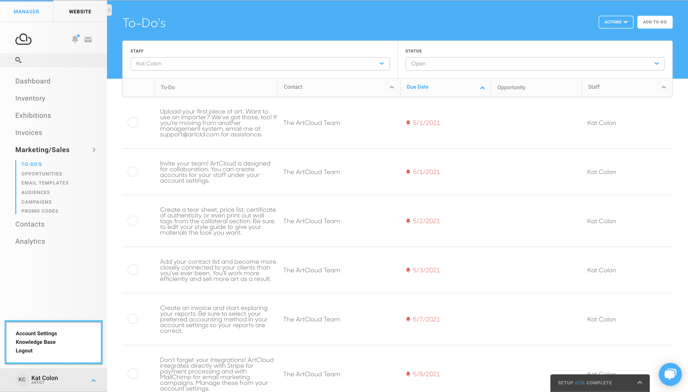The height and width of the screenshot is (392, 688).
Task: Open the Opportunities submenu item
Action: [x=42, y=174]
